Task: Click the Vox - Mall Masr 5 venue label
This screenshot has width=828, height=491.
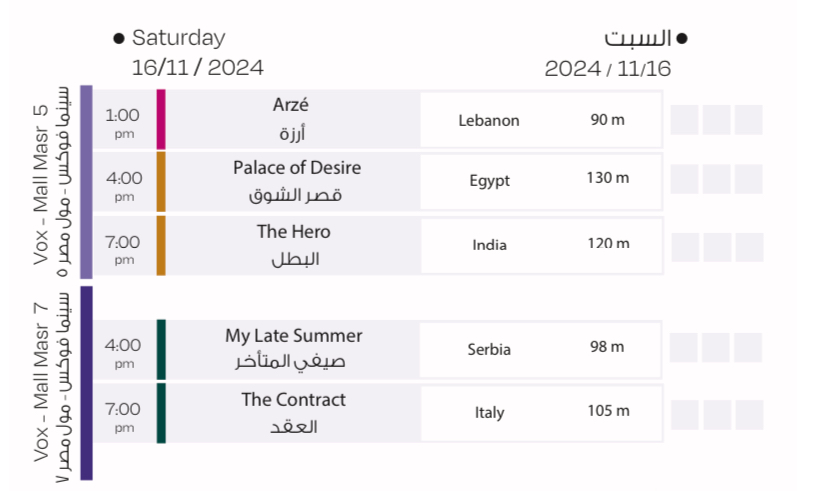Action: 50,182
